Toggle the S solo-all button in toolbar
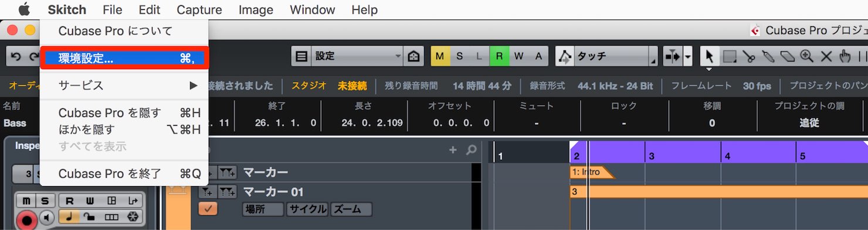Viewport: 868px width, 230px height. tap(460, 56)
